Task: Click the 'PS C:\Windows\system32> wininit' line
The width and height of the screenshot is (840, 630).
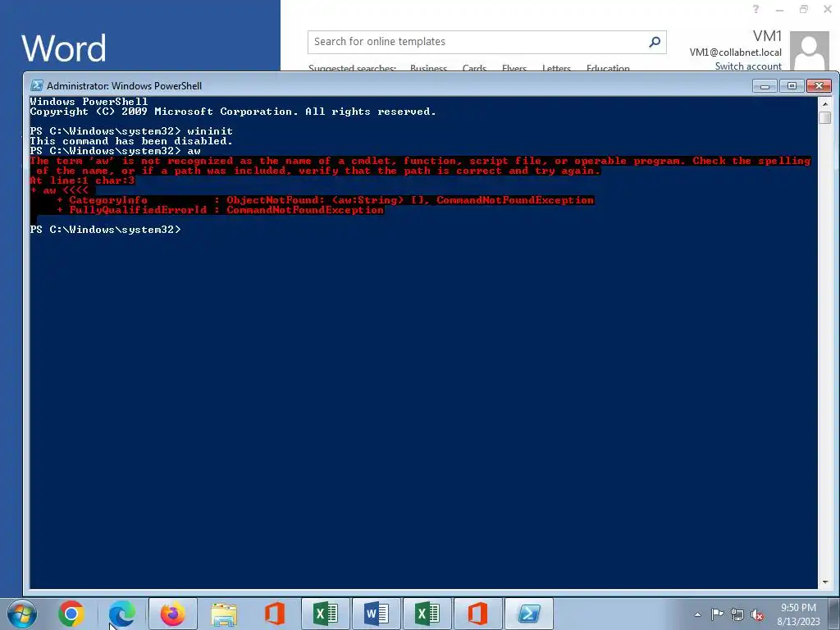Action: (x=131, y=131)
